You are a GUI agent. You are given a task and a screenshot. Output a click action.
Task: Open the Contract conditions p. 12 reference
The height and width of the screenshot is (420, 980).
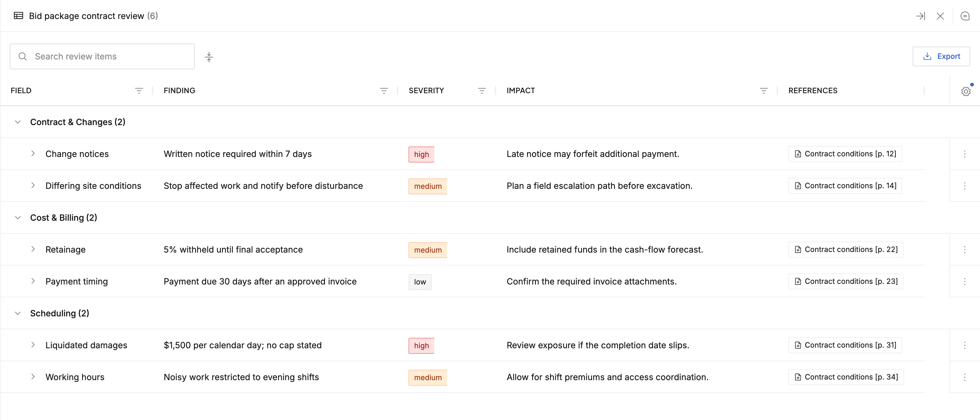[x=845, y=154]
